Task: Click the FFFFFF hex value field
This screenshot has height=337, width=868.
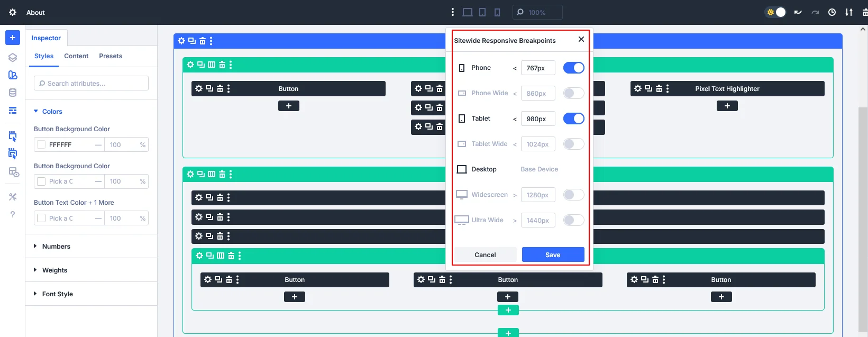Action: pos(70,144)
